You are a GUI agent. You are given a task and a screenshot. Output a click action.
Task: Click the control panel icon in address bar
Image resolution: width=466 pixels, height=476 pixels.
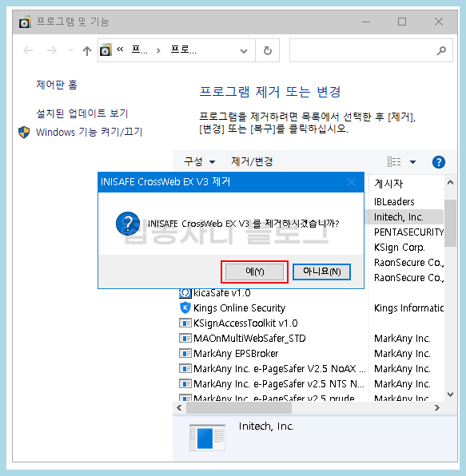click(x=106, y=50)
